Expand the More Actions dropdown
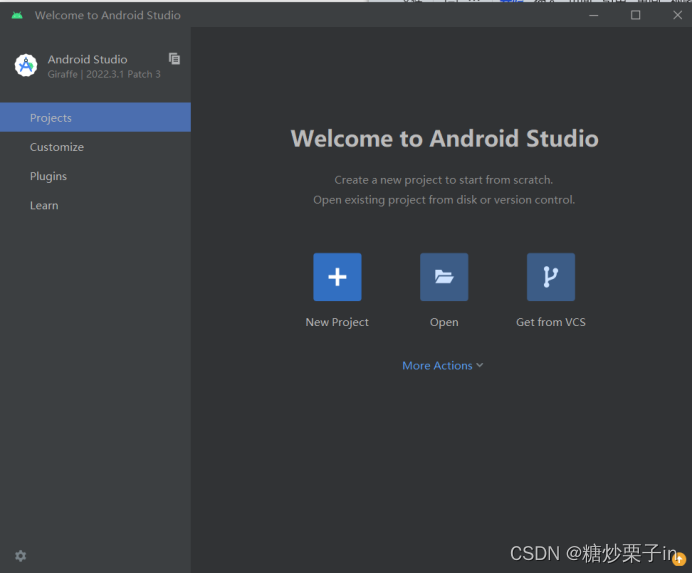Viewport: 693px width, 574px height. point(442,365)
